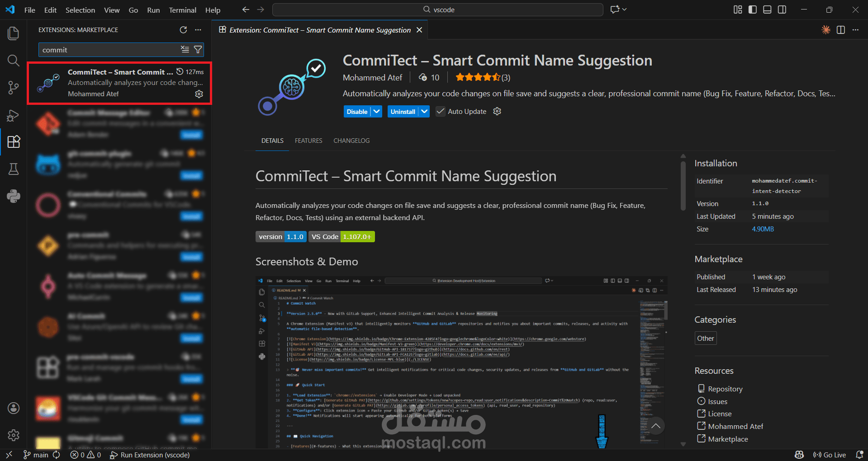Viewport: 868px width, 461px height.
Task: Synchronize changes from the status bar
Action: coord(57,455)
